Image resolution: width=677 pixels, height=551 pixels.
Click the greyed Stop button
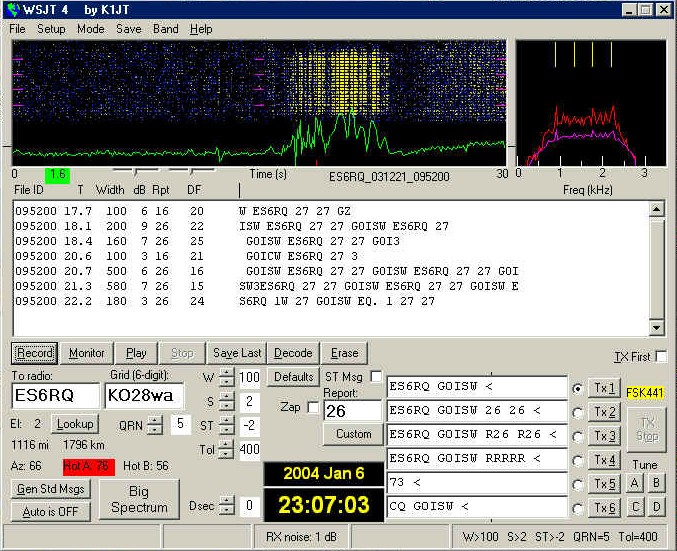[182, 353]
